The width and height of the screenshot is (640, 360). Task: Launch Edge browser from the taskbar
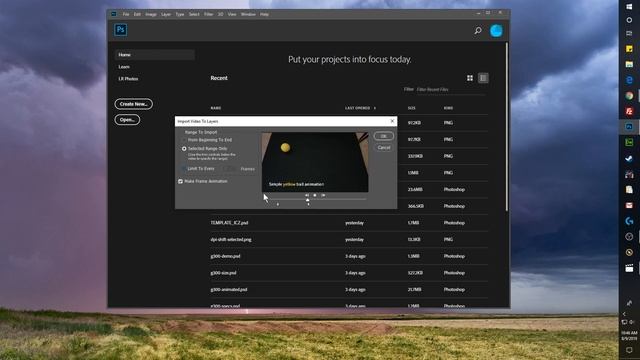[x=629, y=80]
